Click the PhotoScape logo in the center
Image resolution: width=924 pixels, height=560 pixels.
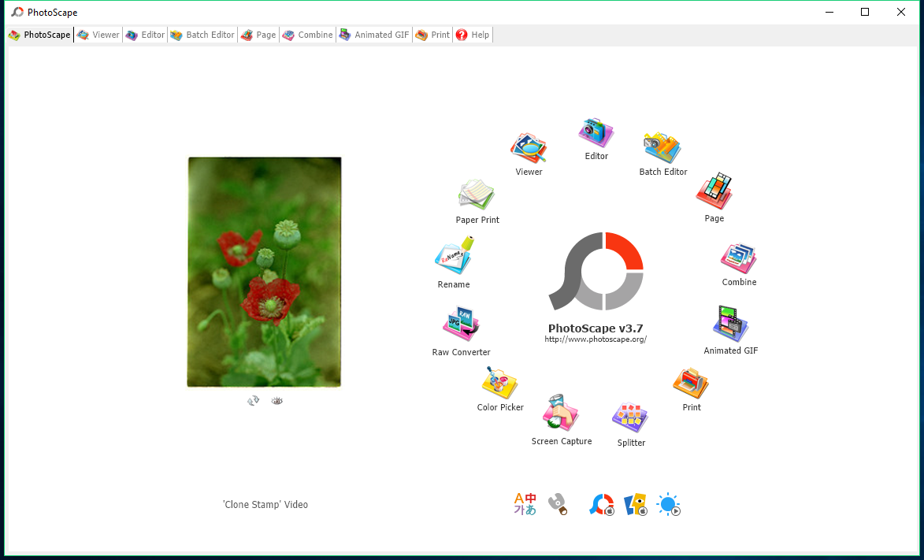596,271
